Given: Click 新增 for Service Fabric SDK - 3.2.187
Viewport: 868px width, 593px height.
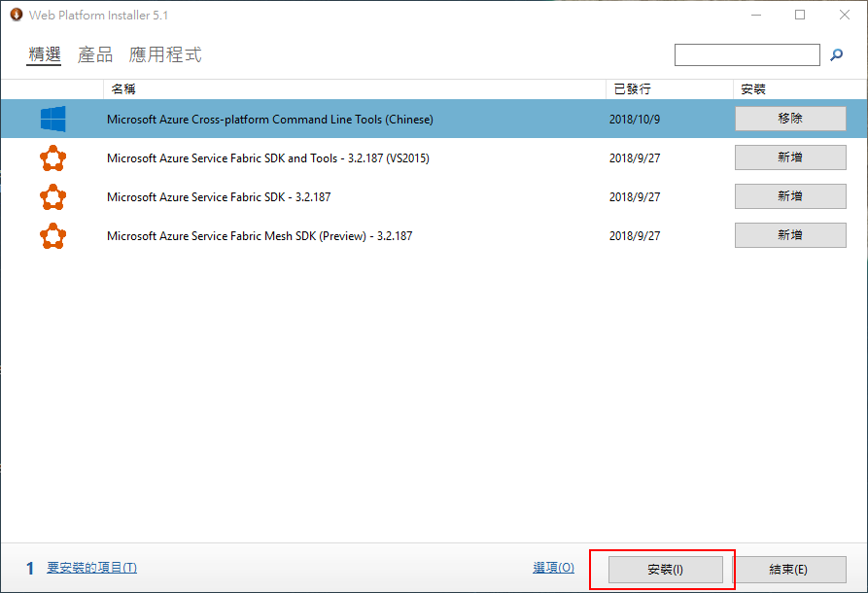Looking at the screenshot, I should (790, 196).
